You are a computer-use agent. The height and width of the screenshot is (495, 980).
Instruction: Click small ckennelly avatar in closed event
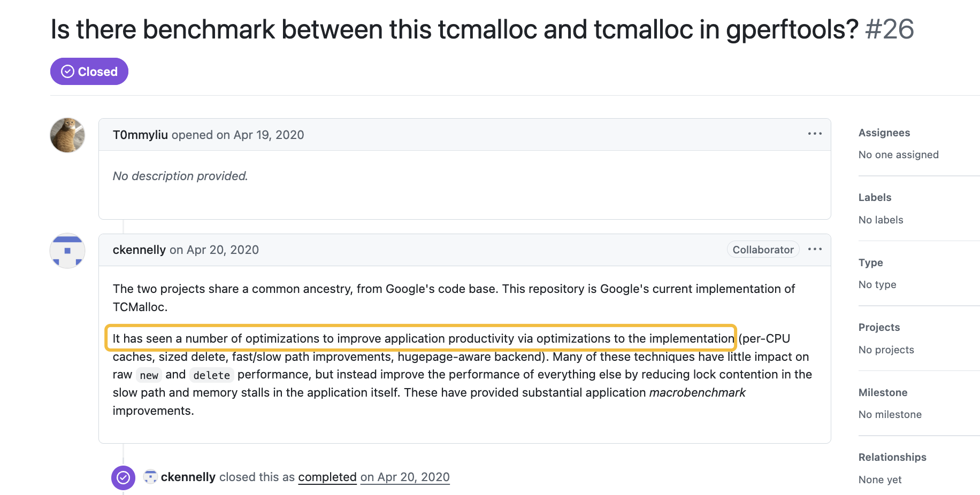click(150, 477)
